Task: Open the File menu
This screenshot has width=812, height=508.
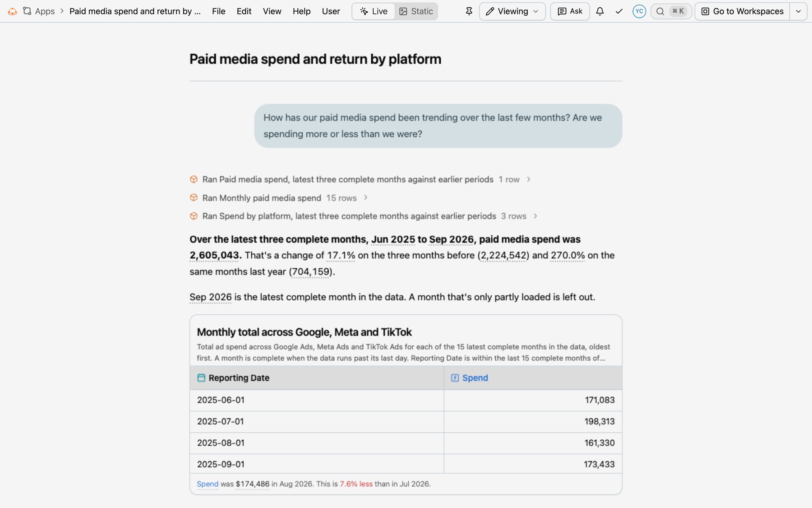Action: pyautogui.click(x=219, y=11)
